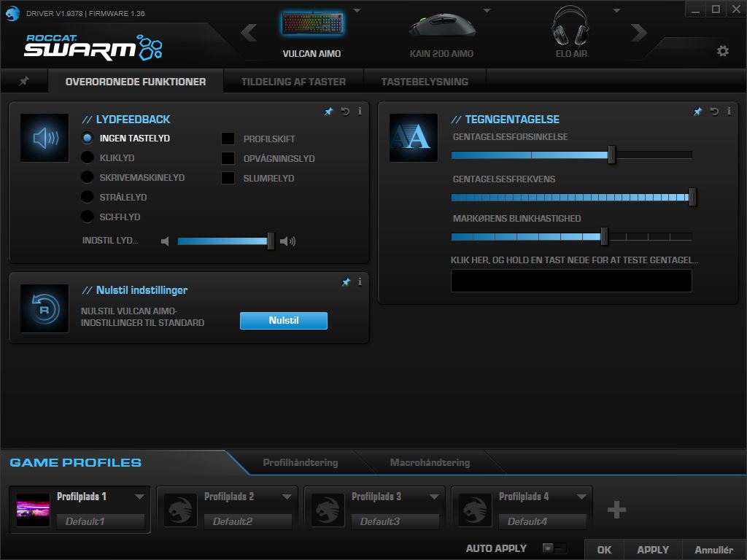
Task: Open the Macrohåndtering tab
Action: (430, 462)
